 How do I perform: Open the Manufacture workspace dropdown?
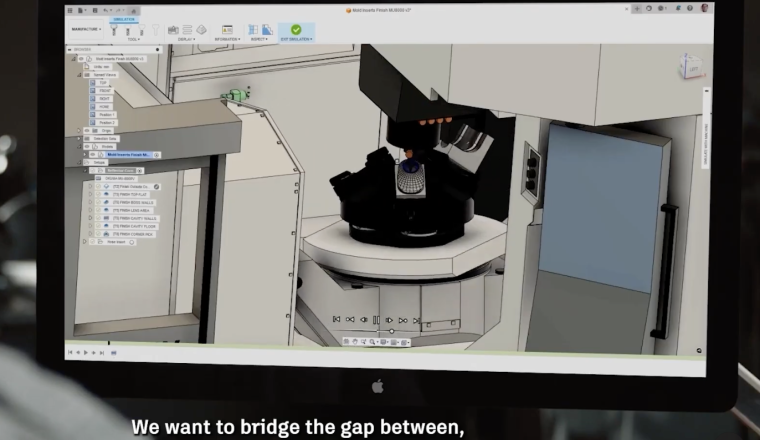point(86,29)
